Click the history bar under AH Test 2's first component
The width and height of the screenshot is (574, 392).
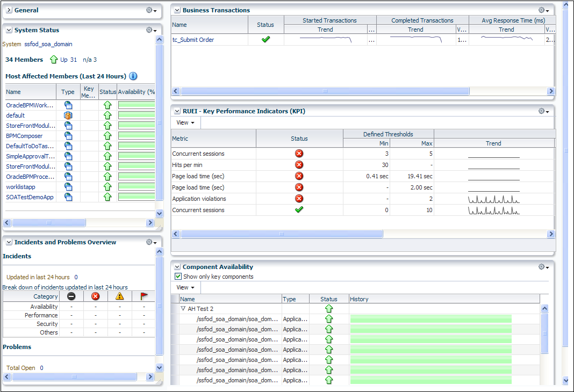[x=431, y=319]
